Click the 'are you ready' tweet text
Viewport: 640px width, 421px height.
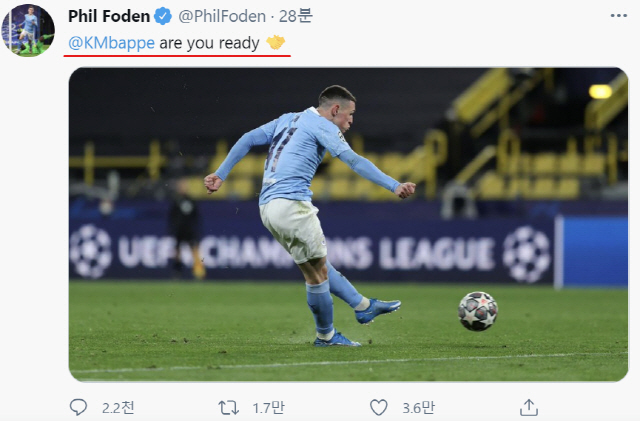tap(209, 43)
